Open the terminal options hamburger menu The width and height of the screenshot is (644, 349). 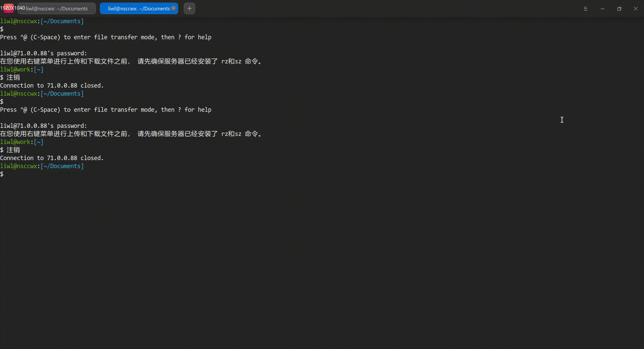(586, 9)
